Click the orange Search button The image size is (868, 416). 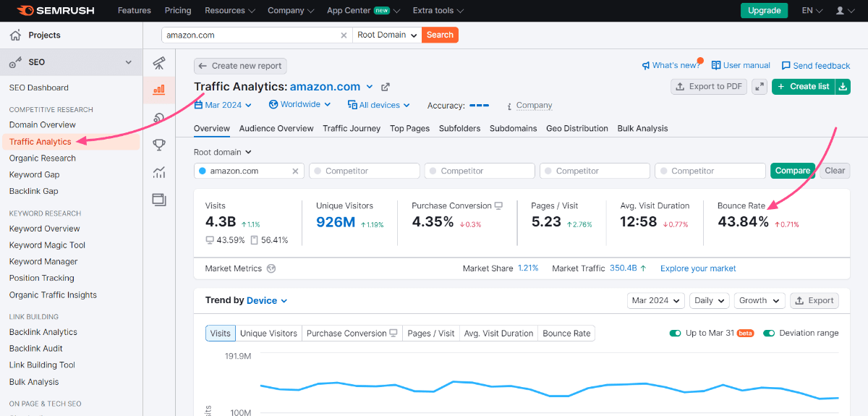coord(440,35)
